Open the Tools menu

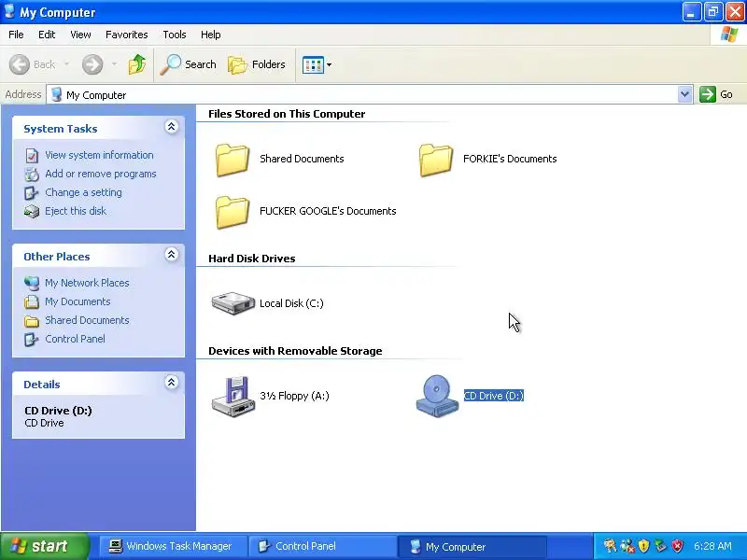coord(175,35)
